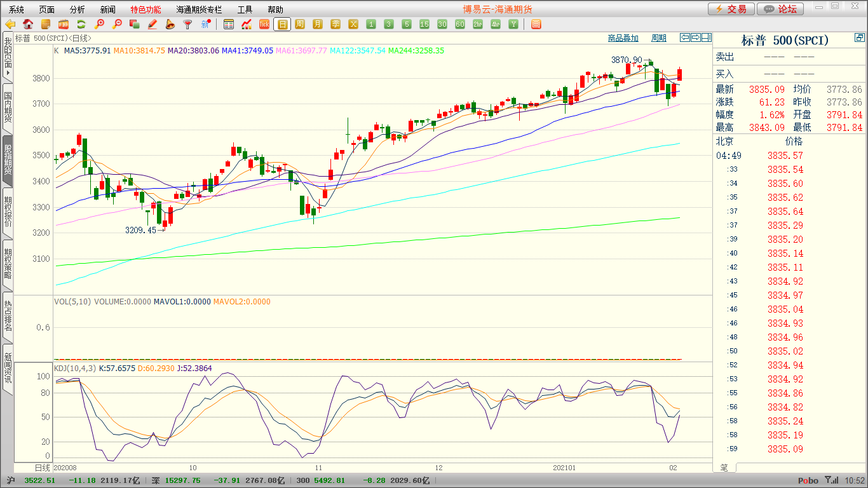Viewport: 868px width, 488px height.
Task: Open the 分析 menu
Action: (x=78, y=10)
